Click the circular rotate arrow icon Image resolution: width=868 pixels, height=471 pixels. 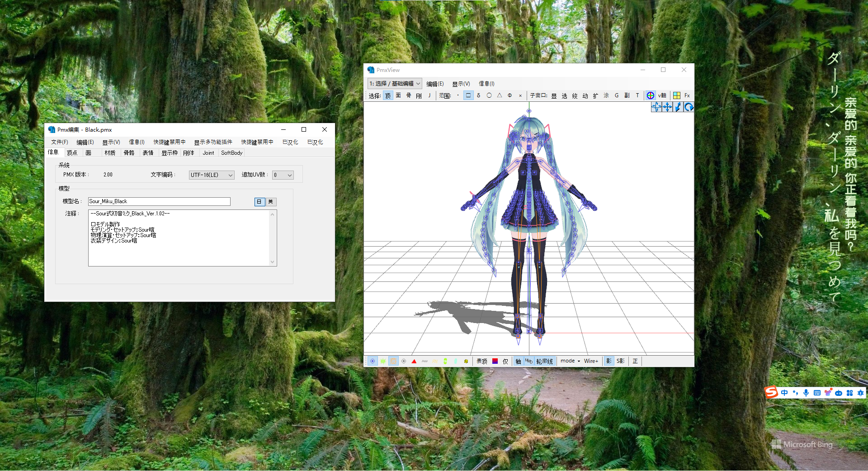[689, 107]
